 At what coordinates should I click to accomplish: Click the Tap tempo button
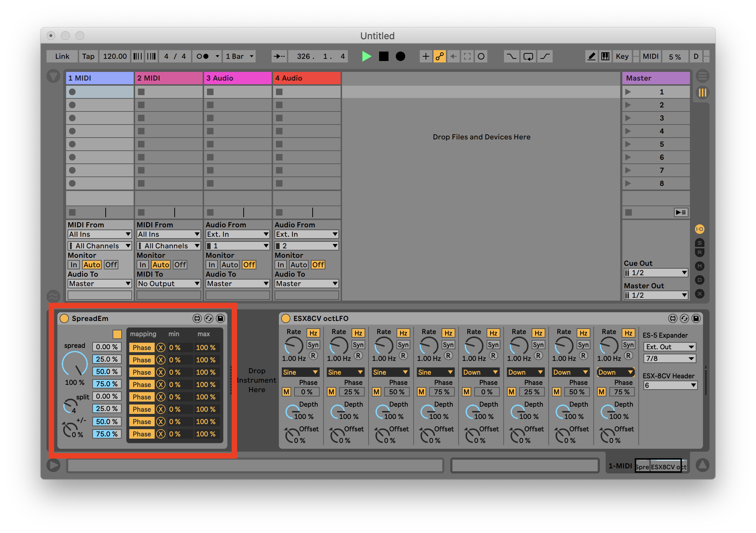pos(88,56)
